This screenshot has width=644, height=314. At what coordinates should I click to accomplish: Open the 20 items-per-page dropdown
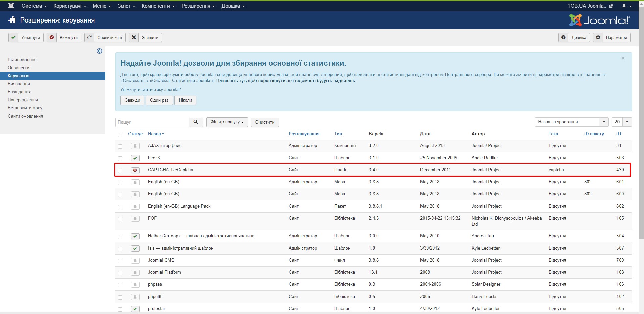[x=622, y=122]
